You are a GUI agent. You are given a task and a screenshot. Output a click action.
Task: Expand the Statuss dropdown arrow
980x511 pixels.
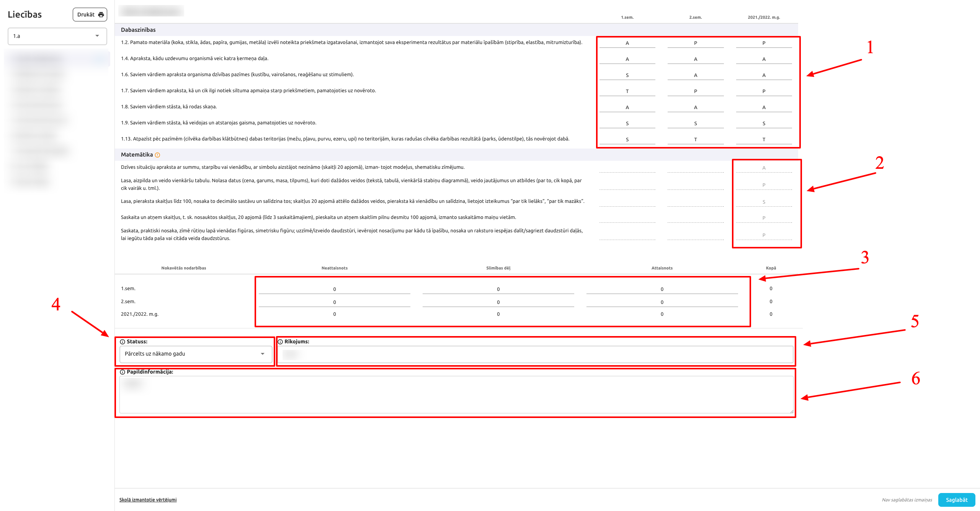[x=263, y=354]
